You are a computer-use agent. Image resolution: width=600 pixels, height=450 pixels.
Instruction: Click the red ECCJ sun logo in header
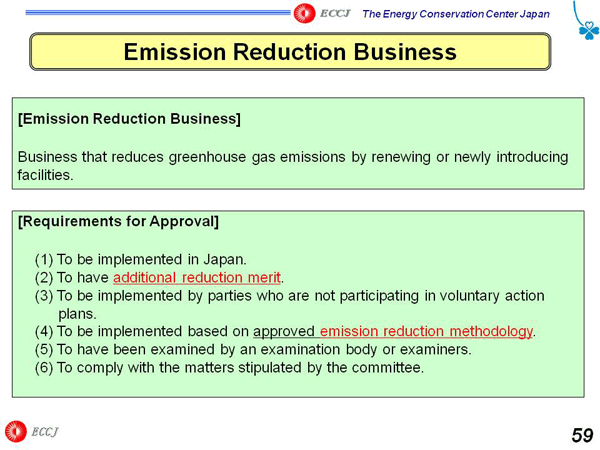click(305, 12)
